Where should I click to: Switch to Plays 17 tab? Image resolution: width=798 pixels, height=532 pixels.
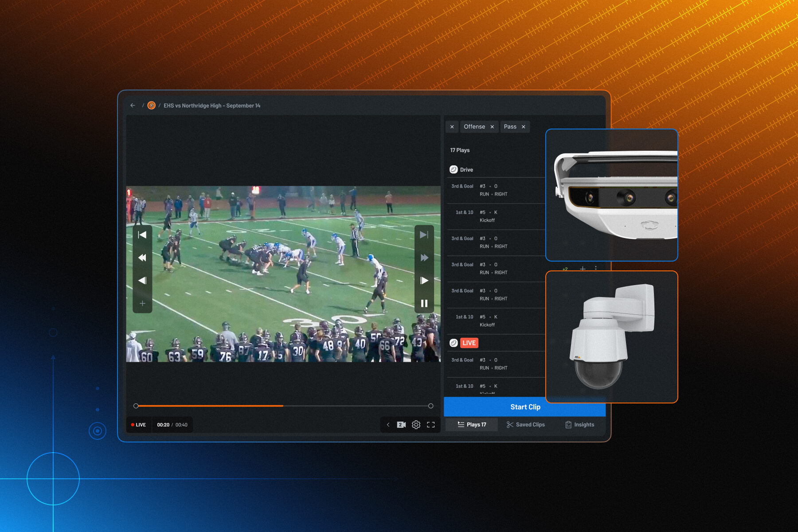pos(472,425)
